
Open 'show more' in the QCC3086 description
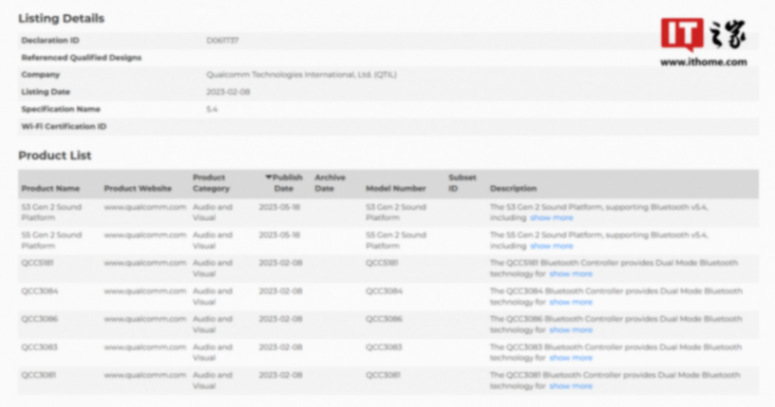point(571,330)
